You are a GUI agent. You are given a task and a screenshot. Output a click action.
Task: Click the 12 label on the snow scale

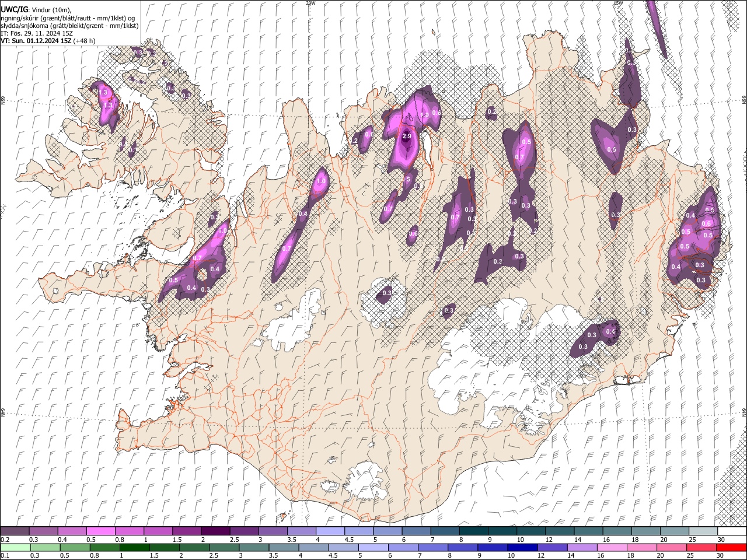tap(549, 540)
